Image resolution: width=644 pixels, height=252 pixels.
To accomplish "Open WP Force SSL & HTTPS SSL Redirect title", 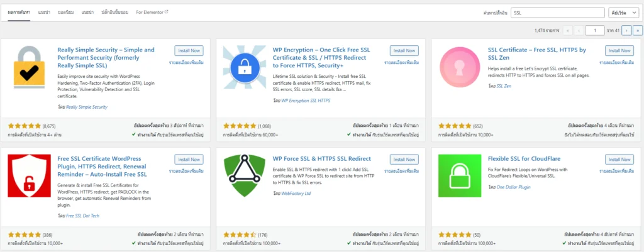I will click(x=321, y=158).
